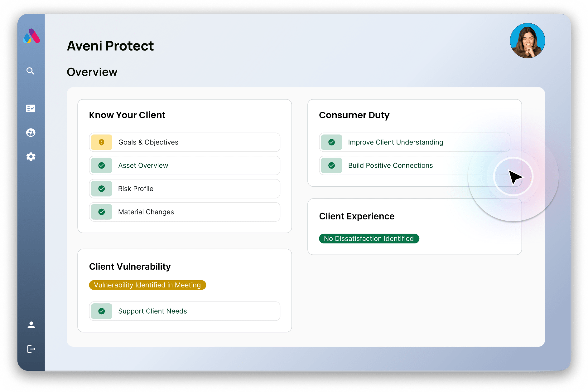The height and width of the screenshot is (392, 588).
Task: Open the clients group icon in sidebar
Action: (x=31, y=133)
